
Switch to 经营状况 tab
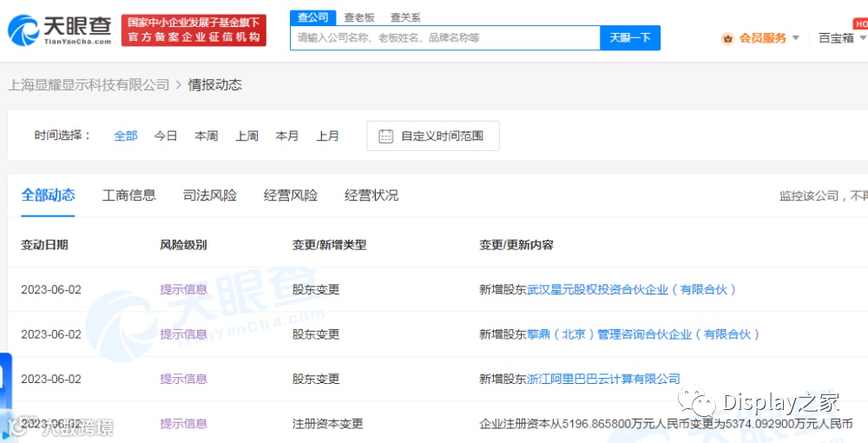[372, 195]
